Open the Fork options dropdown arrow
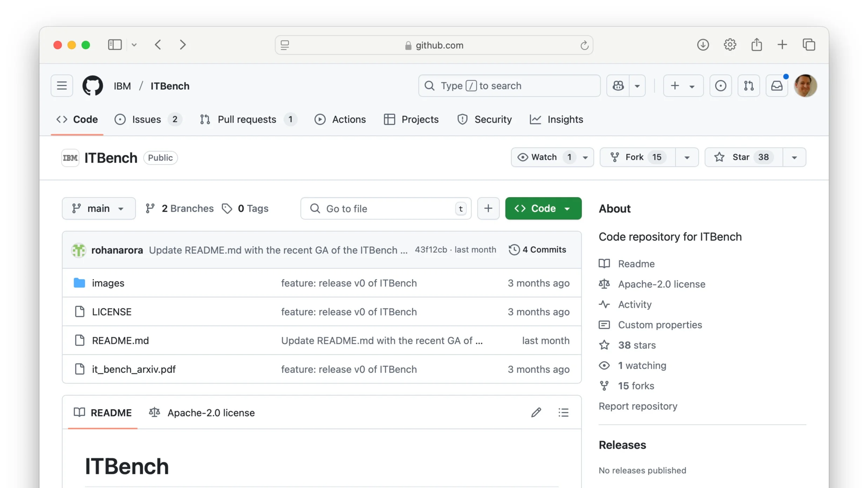This screenshot has width=868, height=488. point(687,157)
